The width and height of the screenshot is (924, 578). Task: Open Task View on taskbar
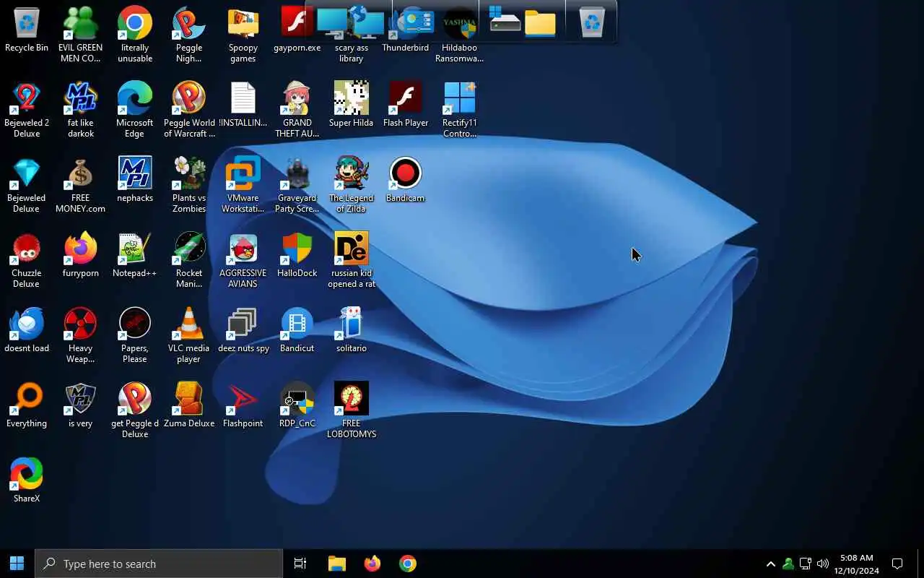300,564
